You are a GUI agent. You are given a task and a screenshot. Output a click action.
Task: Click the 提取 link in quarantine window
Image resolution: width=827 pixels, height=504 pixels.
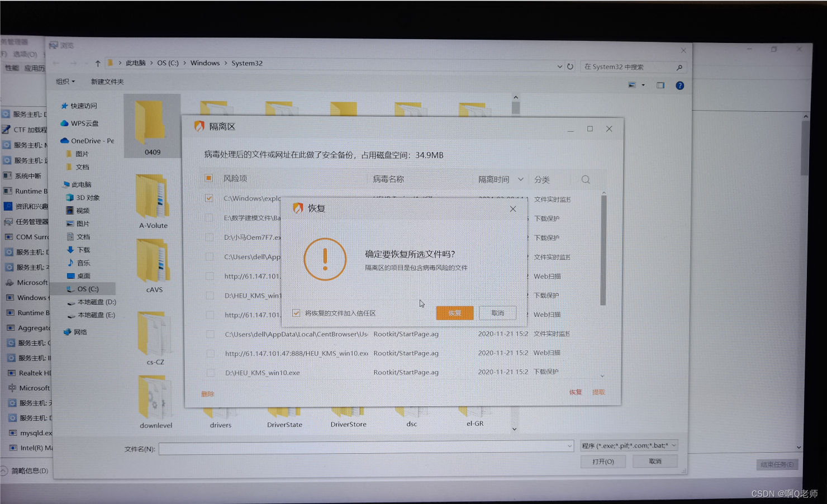tap(598, 392)
